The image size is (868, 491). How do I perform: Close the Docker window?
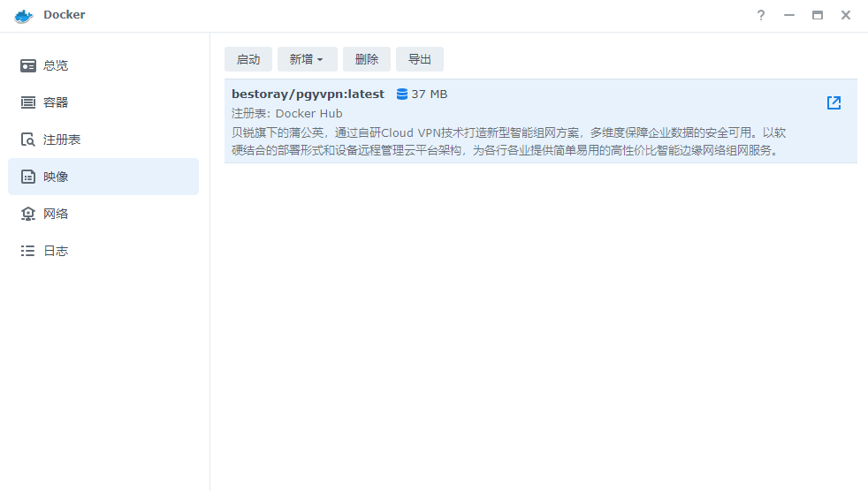pyautogui.click(x=846, y=15)
